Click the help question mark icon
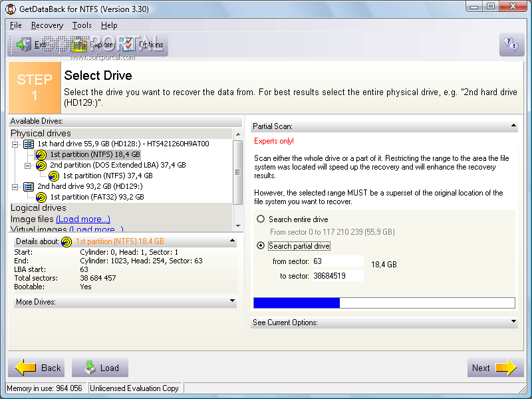The image size is (532, 399). [x=511, y=44]
